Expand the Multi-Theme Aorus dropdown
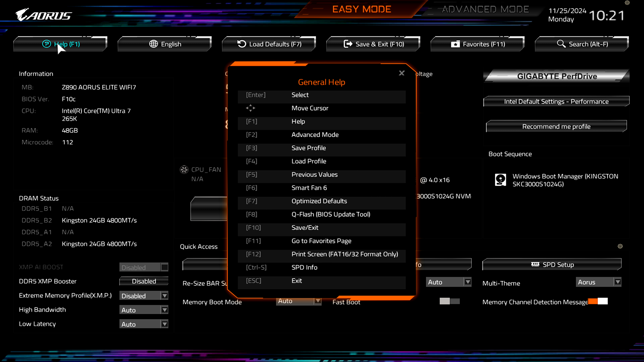This screenshot has width=644, height=362. coord(617,282)
